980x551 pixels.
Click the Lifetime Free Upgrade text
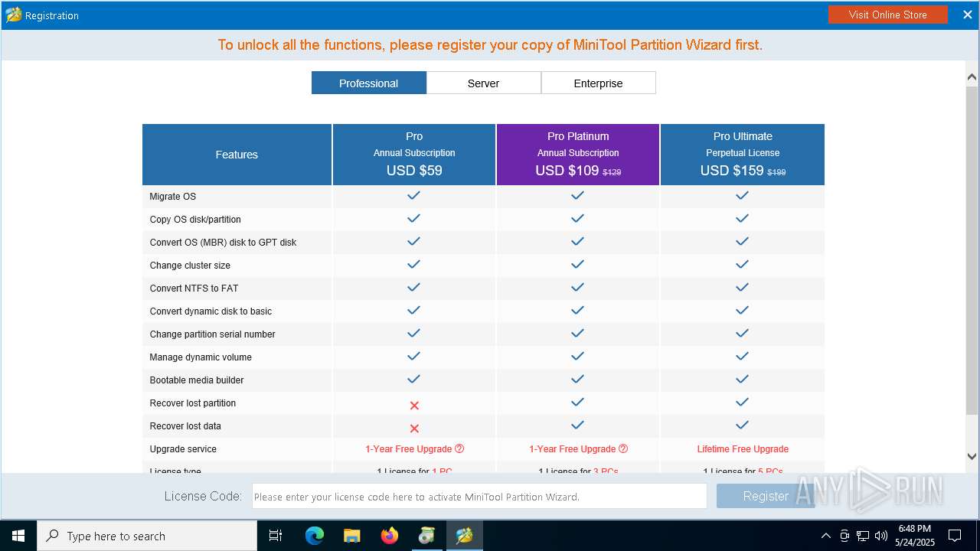743,449
